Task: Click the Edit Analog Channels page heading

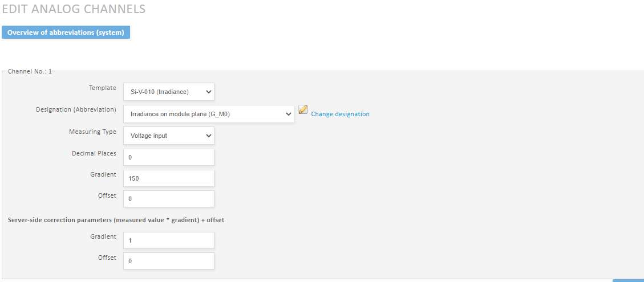Action: [74, 9]
